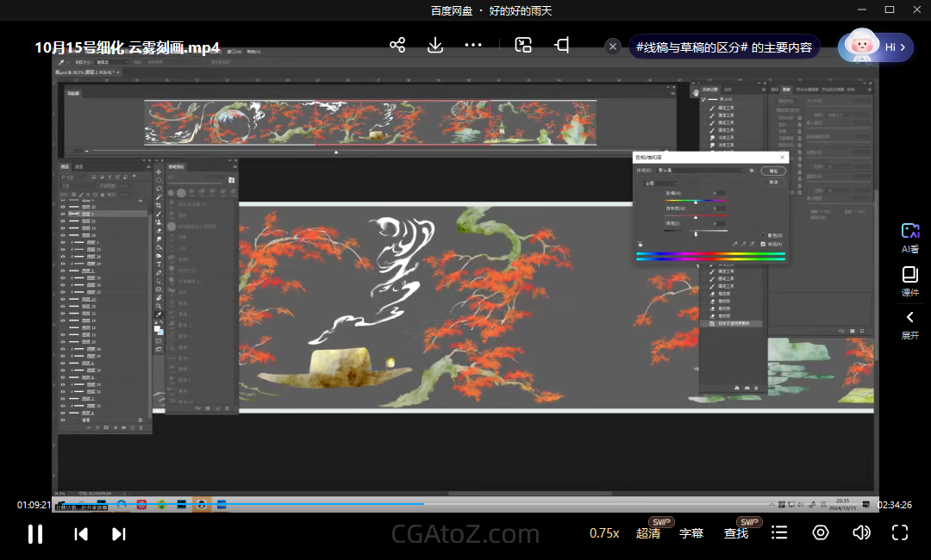Open the 查找 search feature
This screenshot has height=560, width=931.
coord(736,533)
